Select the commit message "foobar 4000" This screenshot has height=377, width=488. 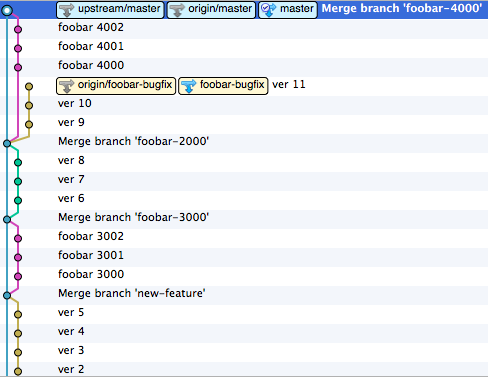[91, 65]
